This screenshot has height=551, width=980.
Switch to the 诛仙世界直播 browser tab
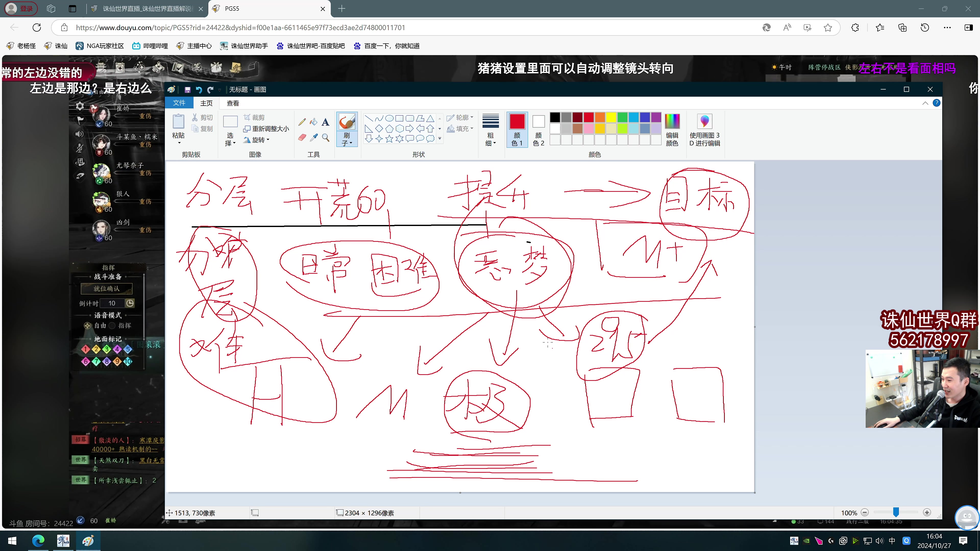click(x=148, y=8)
